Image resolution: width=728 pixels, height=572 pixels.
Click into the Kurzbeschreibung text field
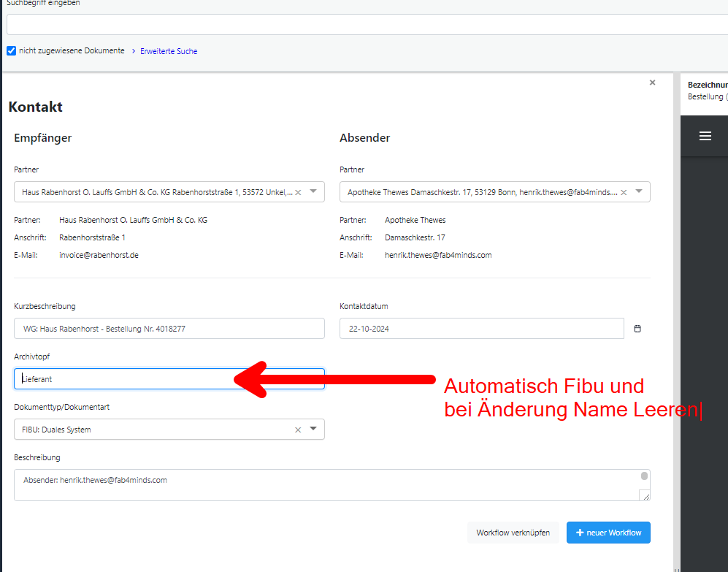(x=169, y=329)
